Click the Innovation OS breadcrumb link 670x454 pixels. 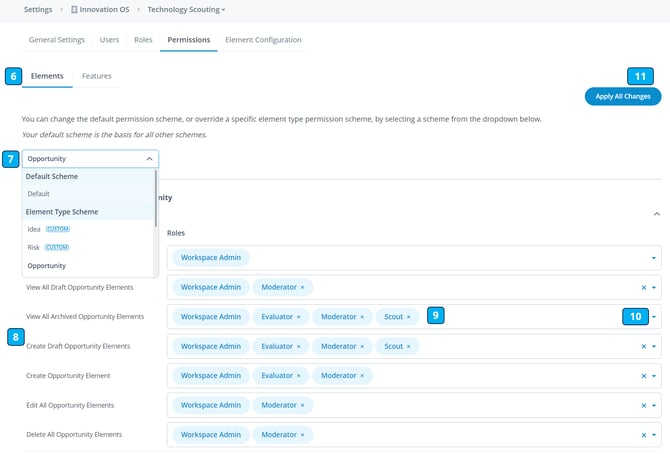point(103,10)
